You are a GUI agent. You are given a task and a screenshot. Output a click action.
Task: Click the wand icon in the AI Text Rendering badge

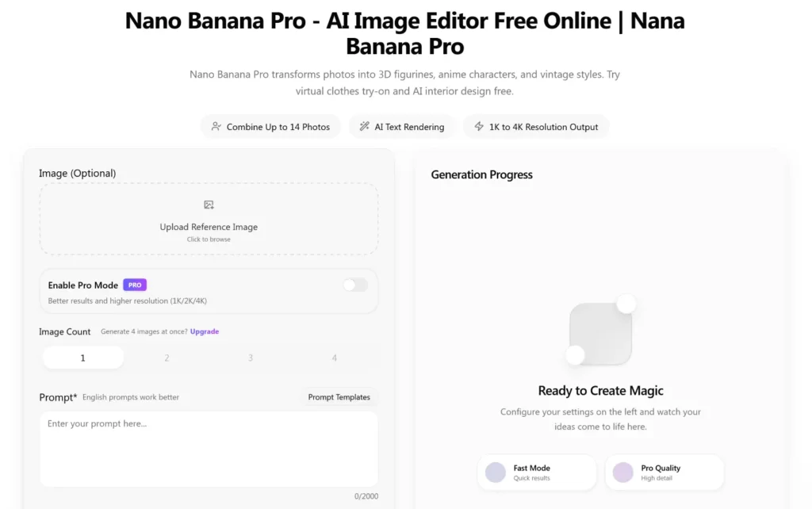coord(365,126)
